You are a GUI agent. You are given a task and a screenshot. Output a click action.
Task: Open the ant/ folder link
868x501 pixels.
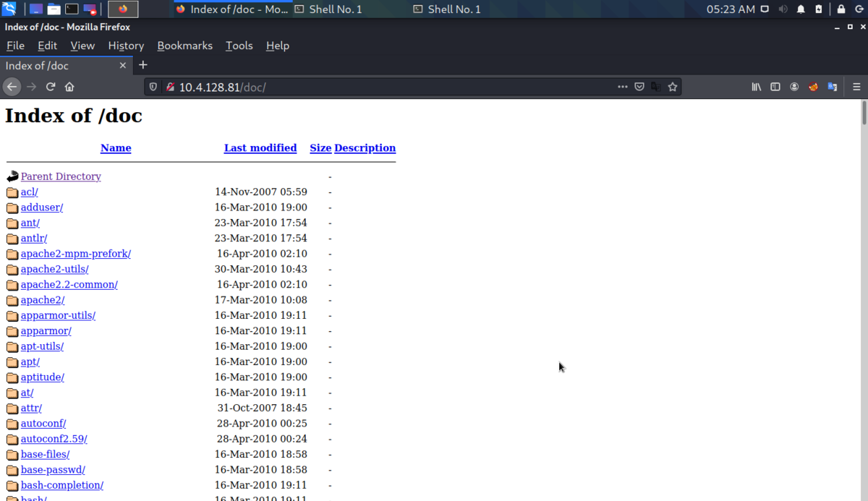coord(30,223)
